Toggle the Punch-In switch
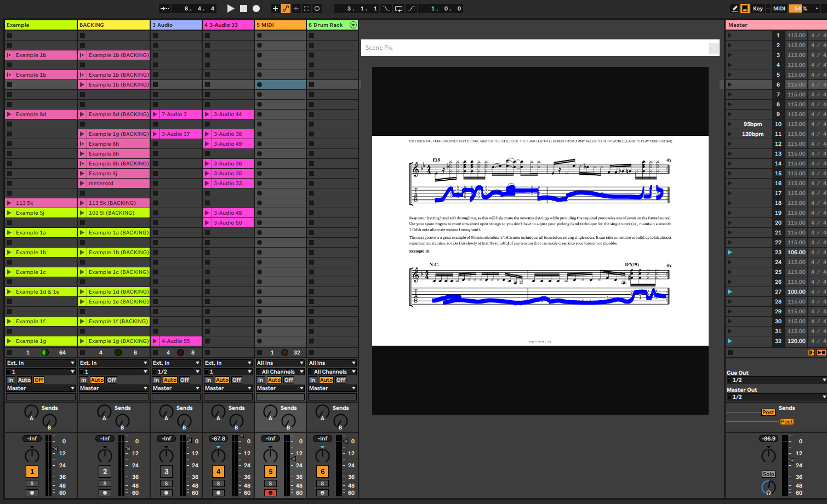827x504 pixels. [386, 8]
